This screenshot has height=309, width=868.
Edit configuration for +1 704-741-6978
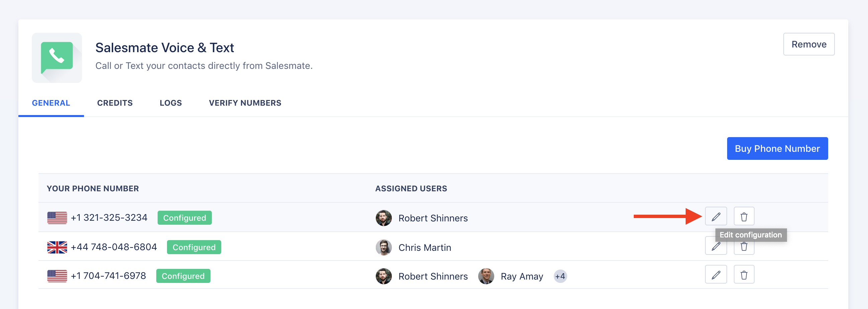pyautogui.click(x=716, y=275)
